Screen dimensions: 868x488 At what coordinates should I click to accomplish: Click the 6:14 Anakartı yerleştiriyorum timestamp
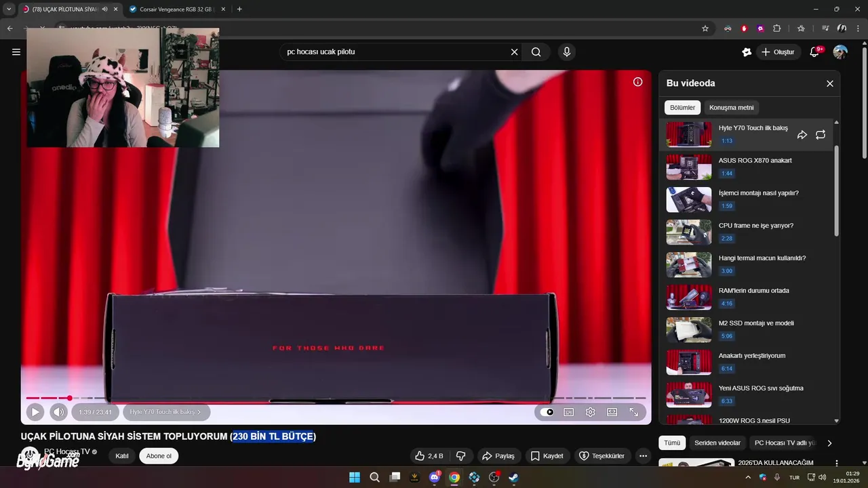(x=727, y=369)
